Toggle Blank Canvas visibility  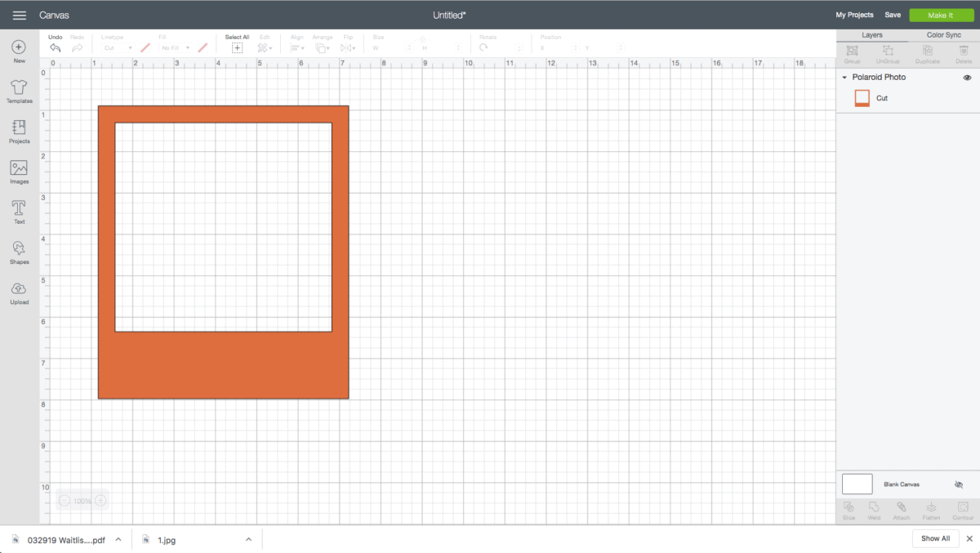[959, 484]
